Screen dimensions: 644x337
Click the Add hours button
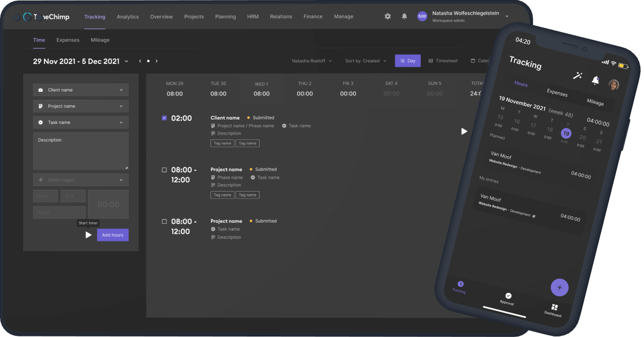pyautogui.click(x=113, y=235)
